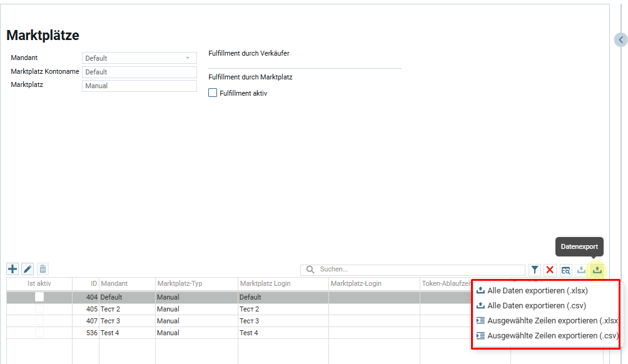Click the add new marketplace plus icon
This screenshot has width=628, height=364.
(x=13, y=269)
